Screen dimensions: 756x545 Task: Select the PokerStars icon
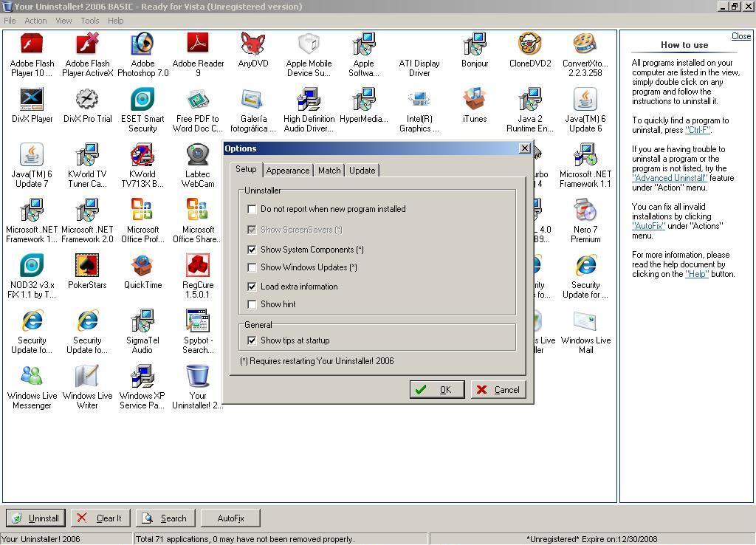click(x=86, y=266)
